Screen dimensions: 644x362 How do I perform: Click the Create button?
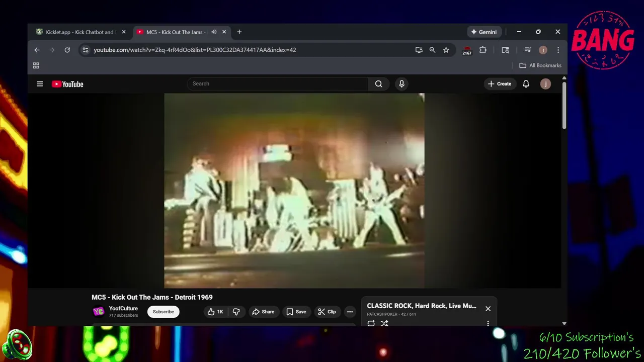(500, 84)
